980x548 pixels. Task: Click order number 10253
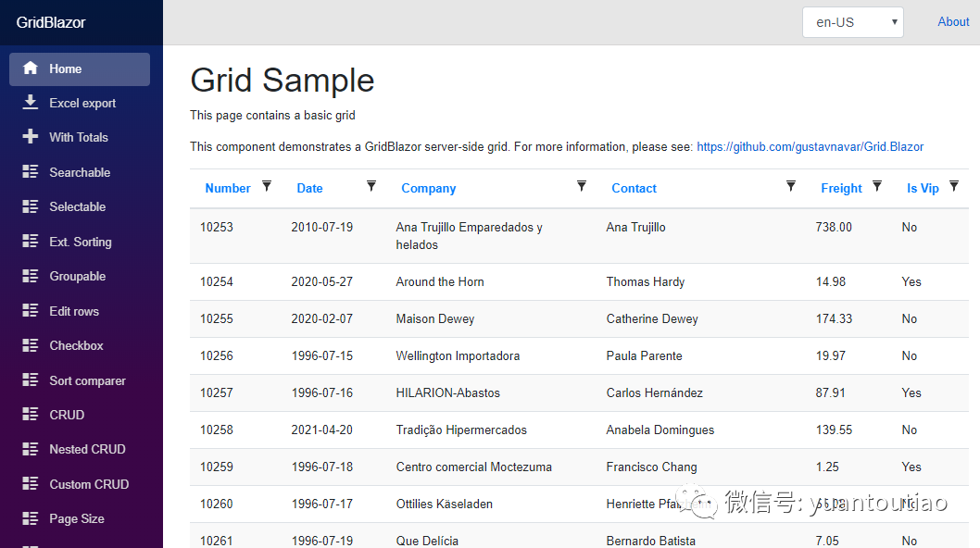[216, 228]
